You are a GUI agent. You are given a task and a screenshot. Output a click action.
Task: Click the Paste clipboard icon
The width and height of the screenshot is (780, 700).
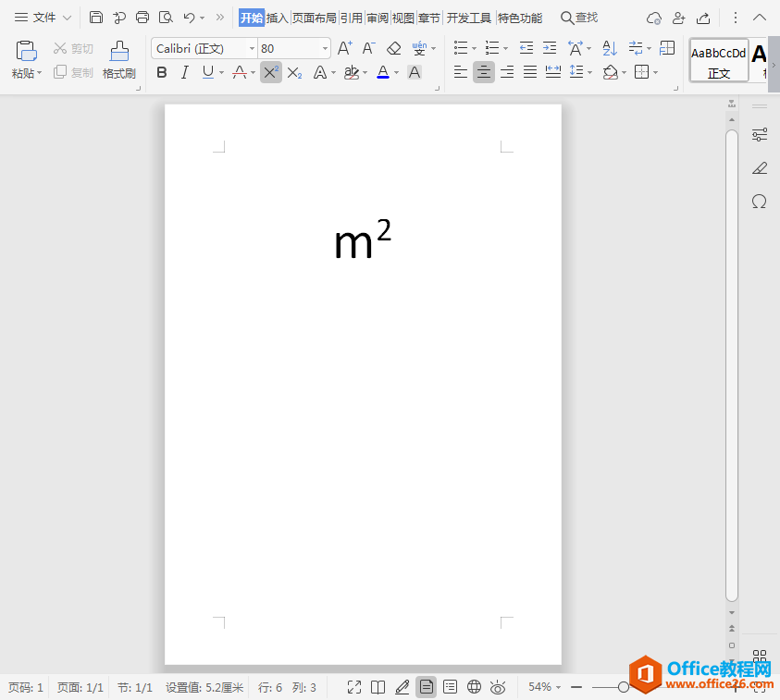click(26, 51)
